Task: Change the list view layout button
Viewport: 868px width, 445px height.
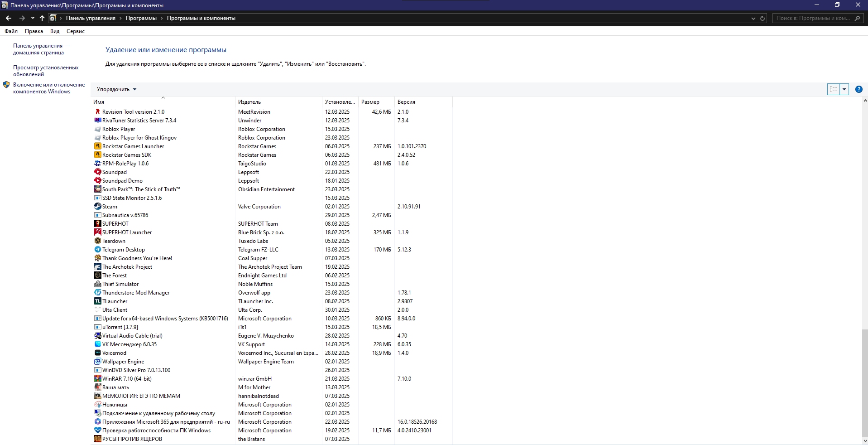Action: coord(834,89)
